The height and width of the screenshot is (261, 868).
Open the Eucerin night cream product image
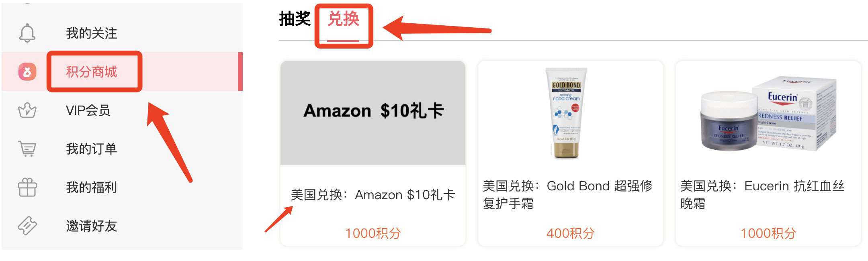(768, 114)
